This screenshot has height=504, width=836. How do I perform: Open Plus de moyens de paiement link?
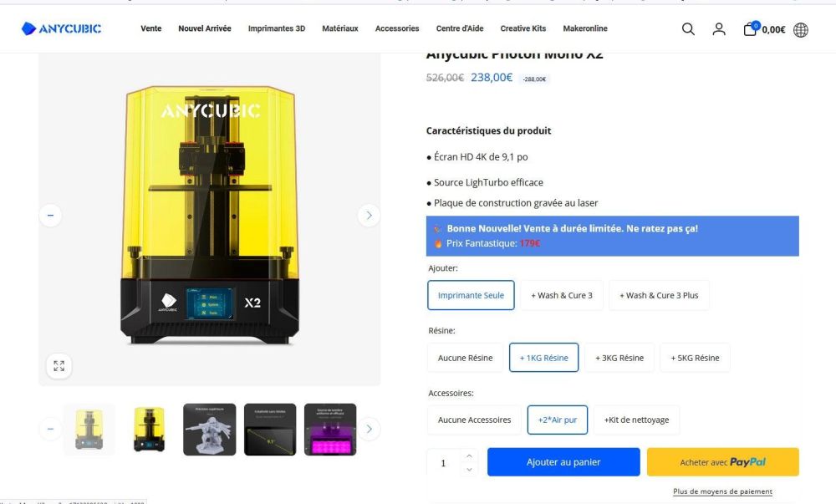[722, 491]
